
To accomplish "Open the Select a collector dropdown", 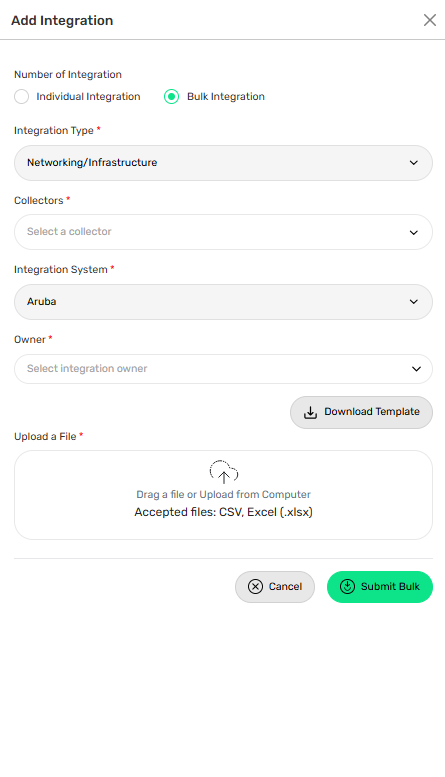I will (223, 232).
